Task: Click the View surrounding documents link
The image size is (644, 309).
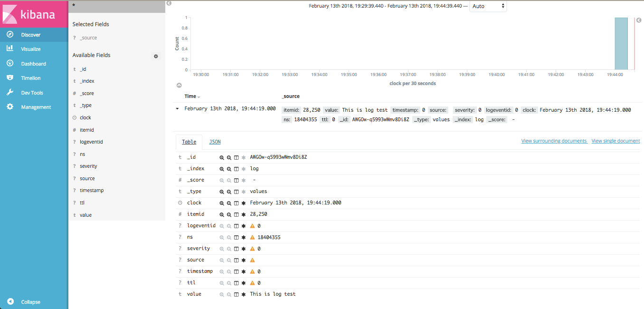Action: (554, 141)
